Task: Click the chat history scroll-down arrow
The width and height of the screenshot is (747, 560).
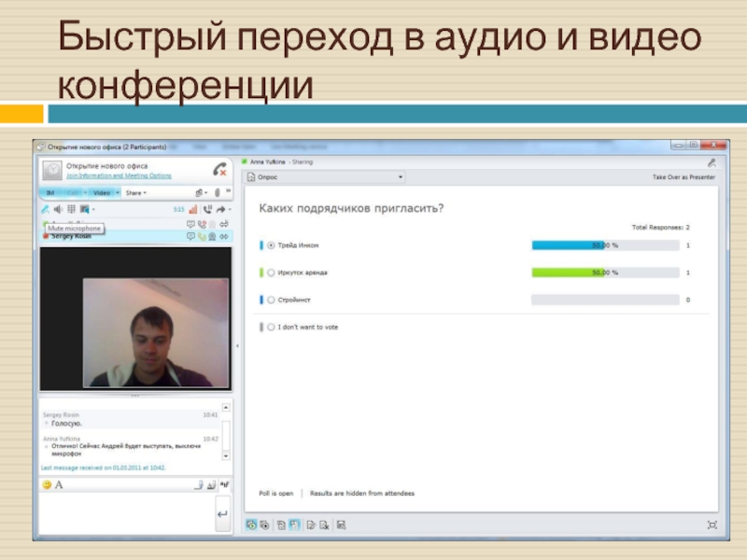Action: click(x=226, y=455)
